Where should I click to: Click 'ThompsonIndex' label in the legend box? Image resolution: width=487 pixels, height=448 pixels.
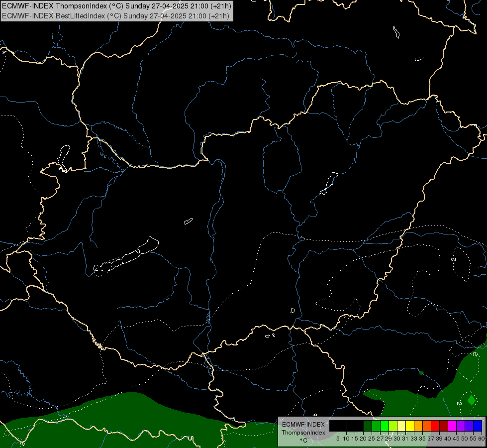(x=303, y=433)
